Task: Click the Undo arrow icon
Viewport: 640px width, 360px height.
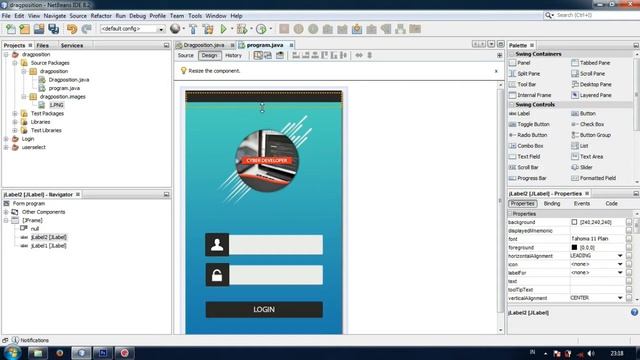Action: (72, 29)
